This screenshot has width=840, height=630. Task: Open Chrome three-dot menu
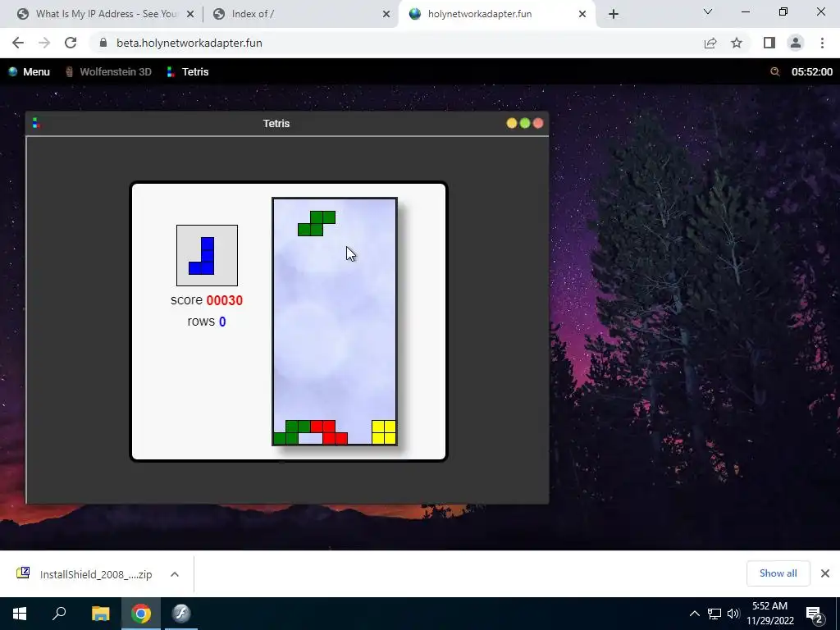pyautogui.click(x=822, y=43)
